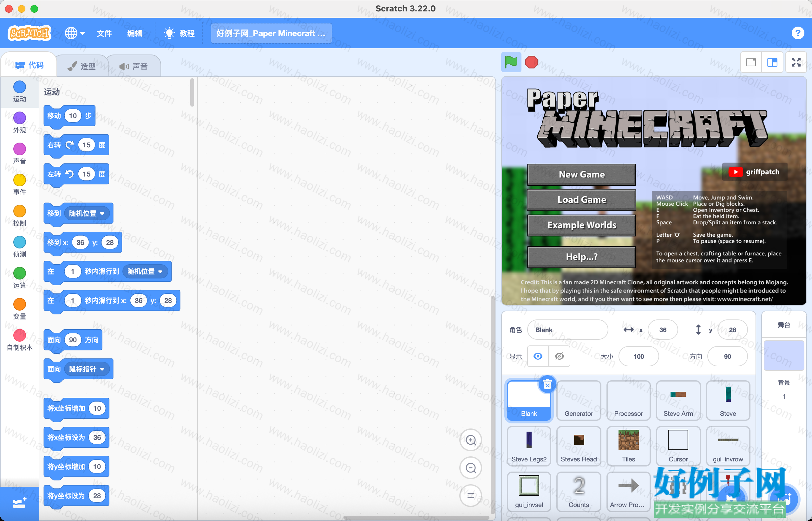Click Help...? on the stage

581,257
